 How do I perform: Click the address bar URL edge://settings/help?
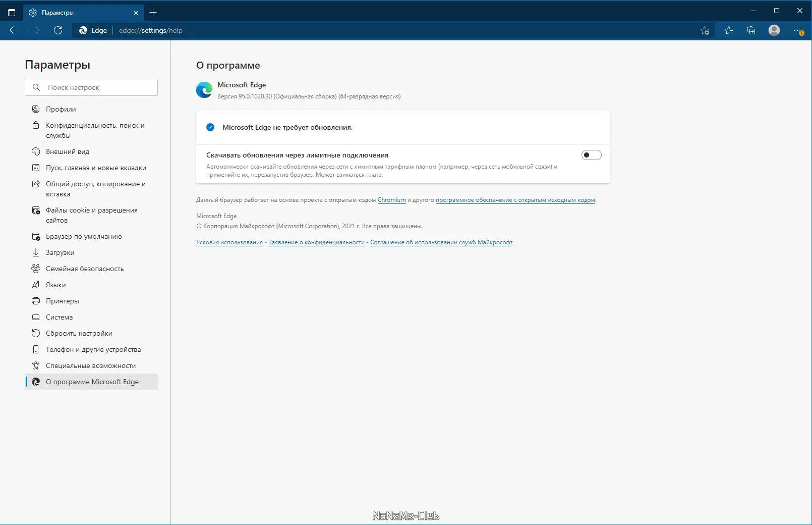click(151, 30)
